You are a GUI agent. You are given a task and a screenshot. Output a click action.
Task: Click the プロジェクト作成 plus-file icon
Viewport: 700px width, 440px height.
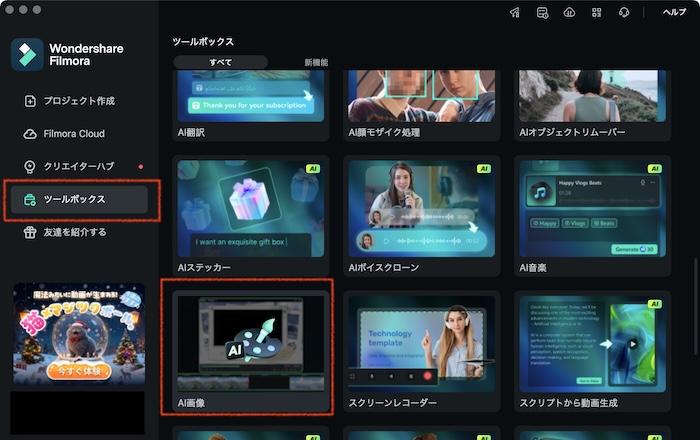click(30, 101)
